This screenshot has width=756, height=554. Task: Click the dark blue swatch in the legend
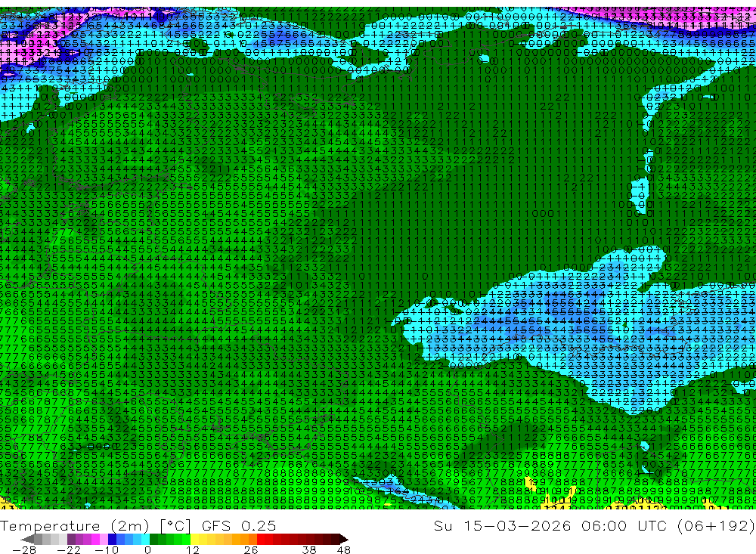click(x=112, y=539)
